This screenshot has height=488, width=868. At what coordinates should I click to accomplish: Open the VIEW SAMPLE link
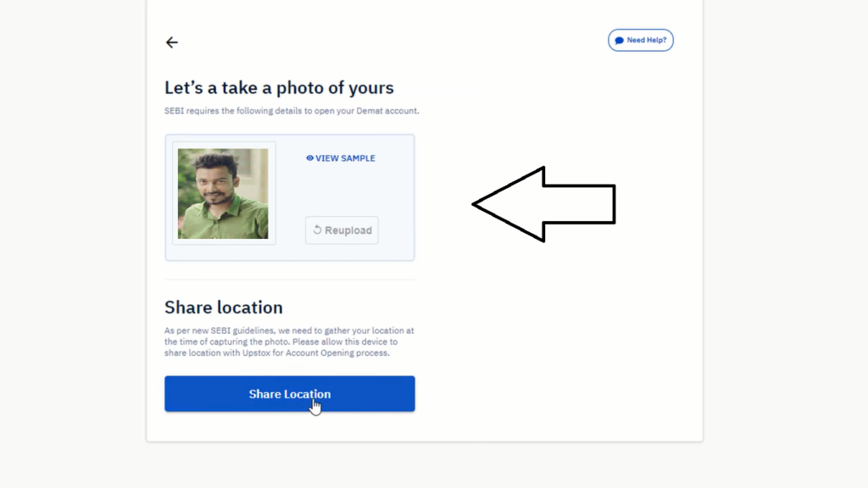pos(341,158)
